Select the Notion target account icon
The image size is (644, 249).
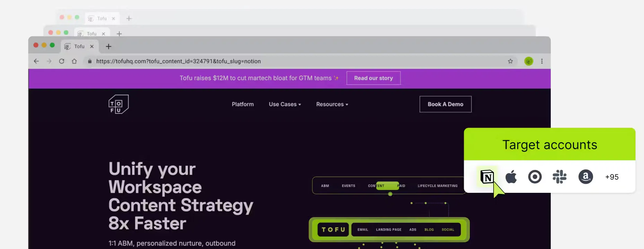[x=487, y=177]
